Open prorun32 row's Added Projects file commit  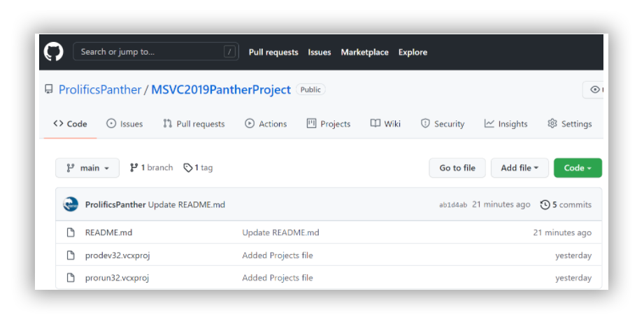[x=278, y=278]
